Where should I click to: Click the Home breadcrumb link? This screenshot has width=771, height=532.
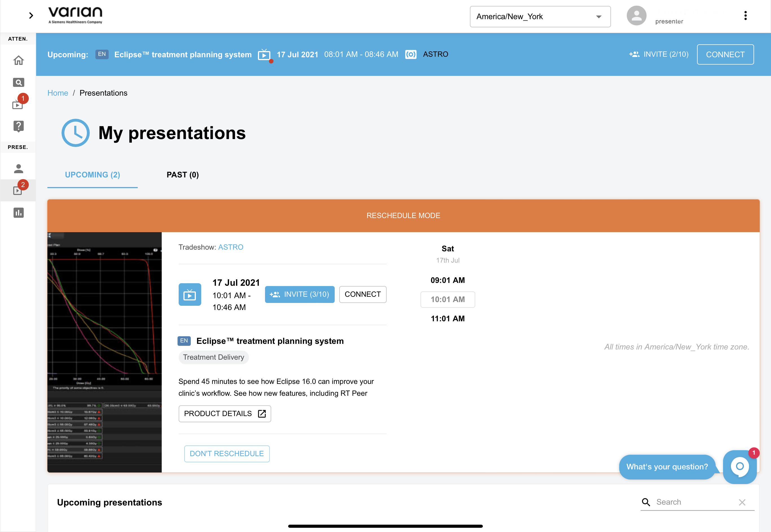point(58,93)
